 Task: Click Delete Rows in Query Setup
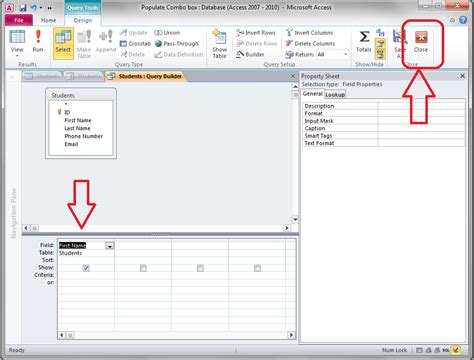[256, 44]
